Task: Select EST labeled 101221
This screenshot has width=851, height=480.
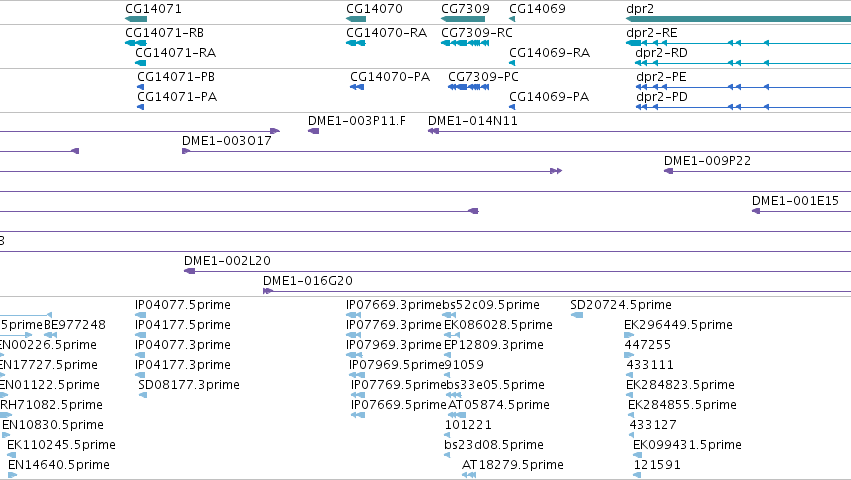Action: click(x=468, y=425)
